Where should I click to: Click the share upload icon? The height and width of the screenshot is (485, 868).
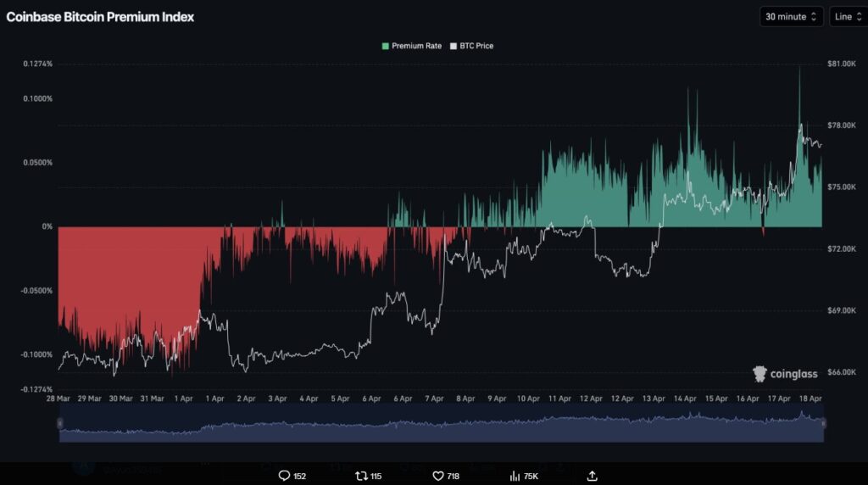click(592, 476)
